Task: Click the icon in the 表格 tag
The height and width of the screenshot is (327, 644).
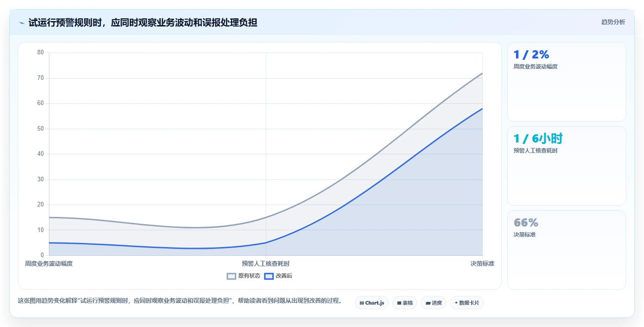Action: (399, 303)
